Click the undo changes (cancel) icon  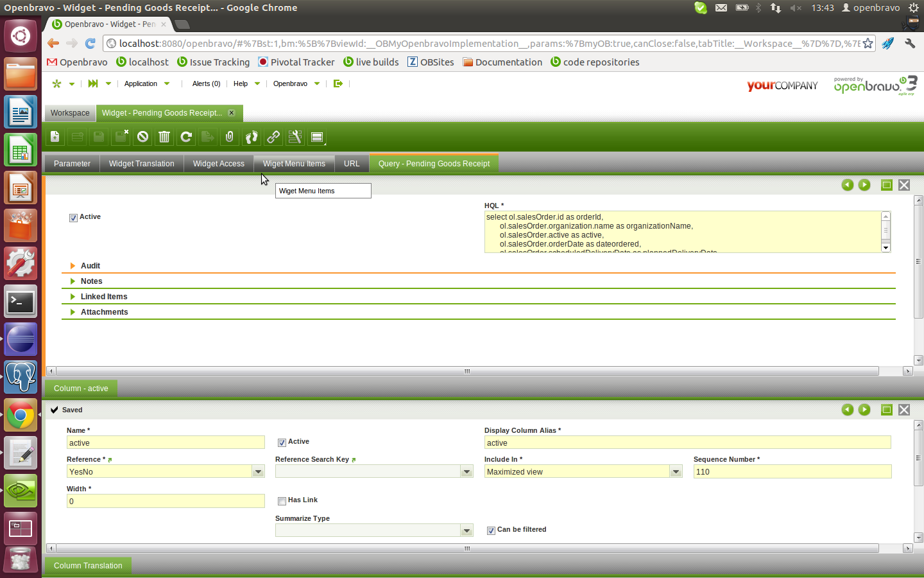coord(142,137)
